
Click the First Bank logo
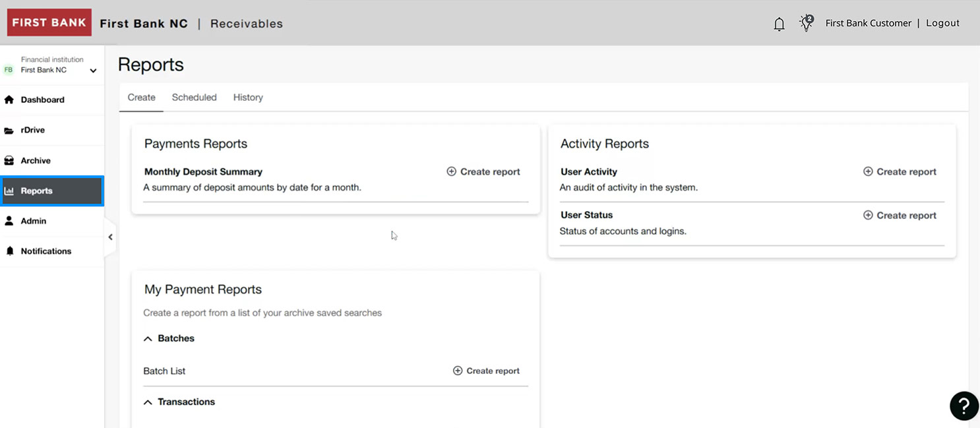pyautogui.click(x=49, y=22)
